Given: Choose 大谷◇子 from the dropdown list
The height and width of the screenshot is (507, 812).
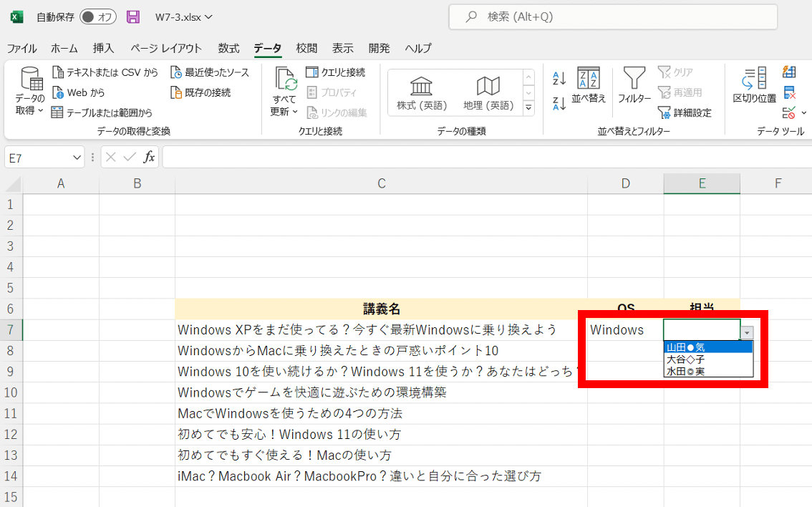Looking at the screenshot, I should point(708,359).
